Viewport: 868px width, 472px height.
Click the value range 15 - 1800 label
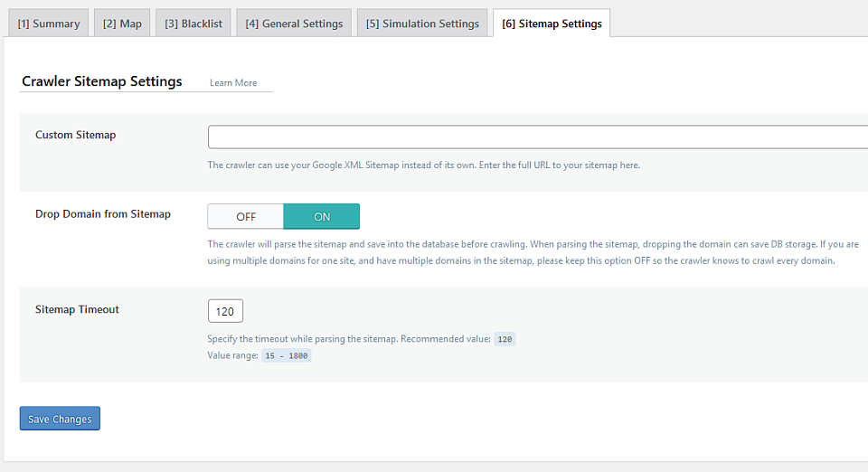click(287, 355)
